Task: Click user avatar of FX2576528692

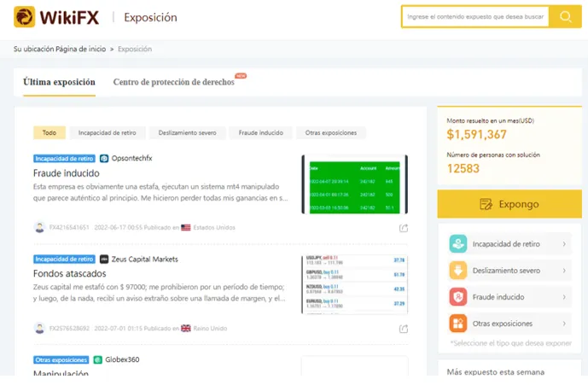Action: coord(39,328)
